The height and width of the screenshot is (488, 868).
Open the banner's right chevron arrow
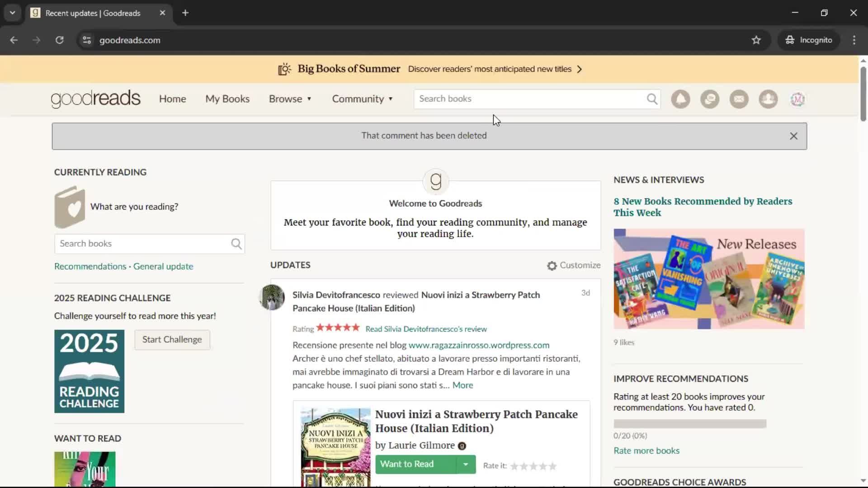pos(580,69)
